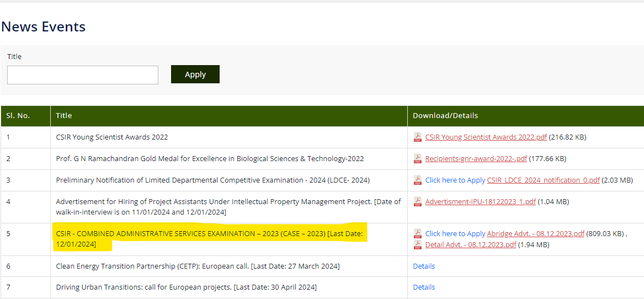Click PDF icon beside Abridge Advt. file

(x=417, y=234)
